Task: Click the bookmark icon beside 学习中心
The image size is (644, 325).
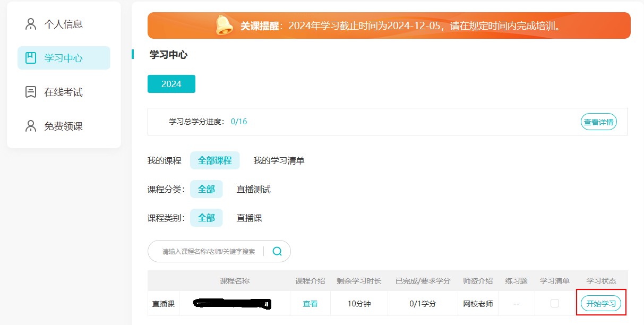Action: [30, 58]
